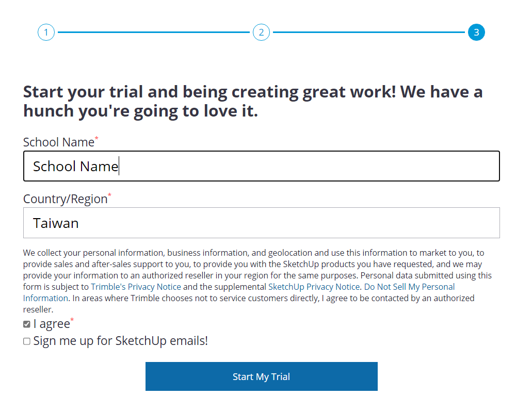Open Trimble's Privacy Notice link

136,287
